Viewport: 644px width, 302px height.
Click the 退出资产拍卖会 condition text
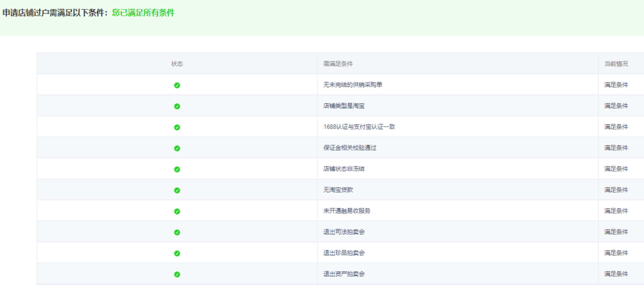pyautogui.click(x=344, y=274)
